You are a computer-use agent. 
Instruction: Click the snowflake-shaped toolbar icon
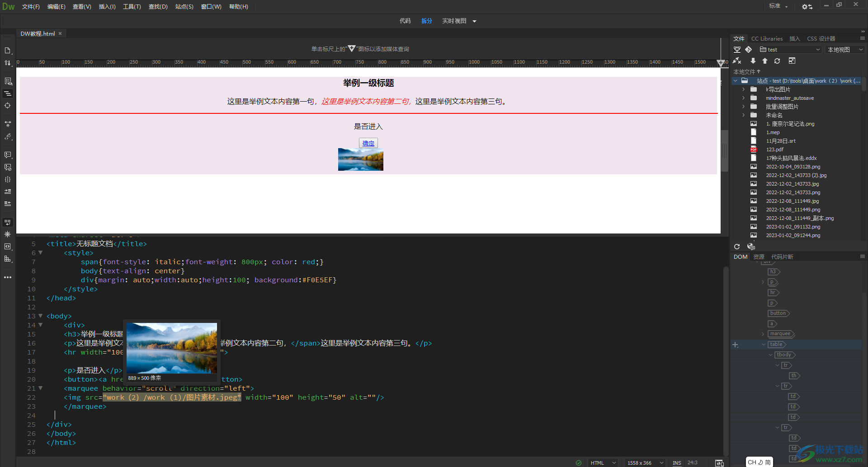point(8,234)
